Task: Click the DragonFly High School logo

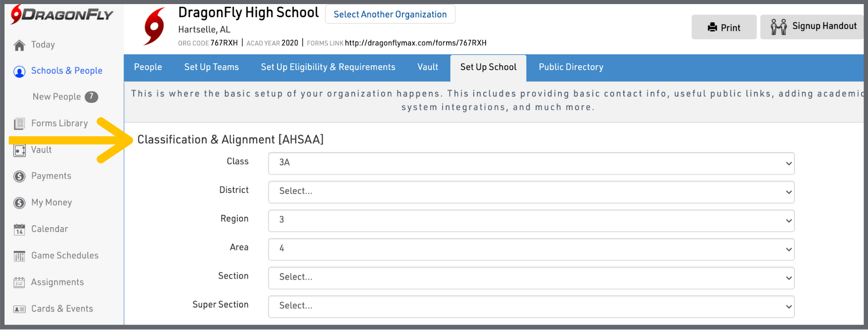Action: click(155, 26)
